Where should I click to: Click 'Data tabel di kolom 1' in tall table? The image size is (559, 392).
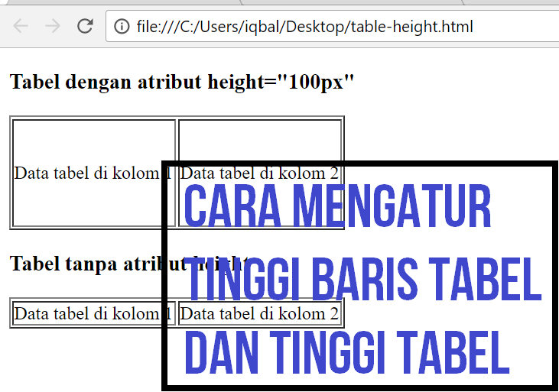[x=93, y=173]
